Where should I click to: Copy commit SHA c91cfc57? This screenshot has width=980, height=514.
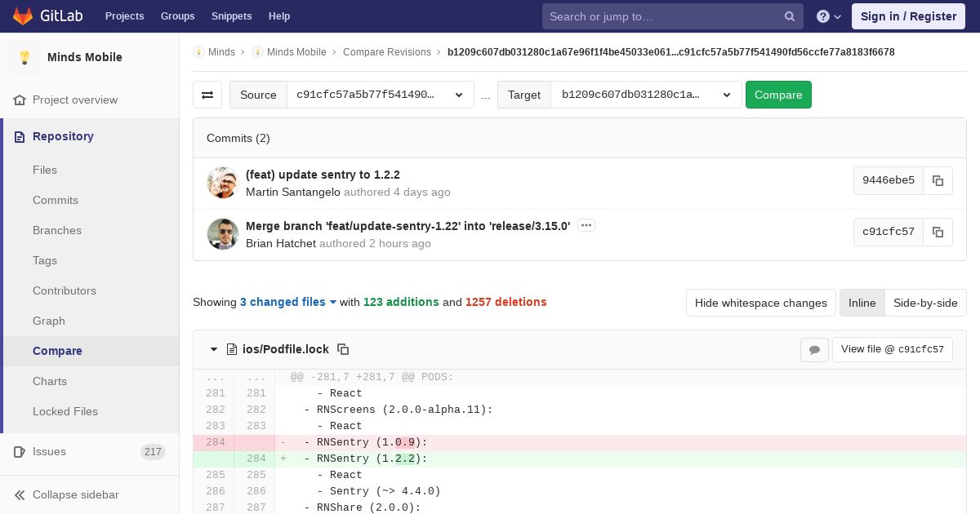tap(938, 233)
